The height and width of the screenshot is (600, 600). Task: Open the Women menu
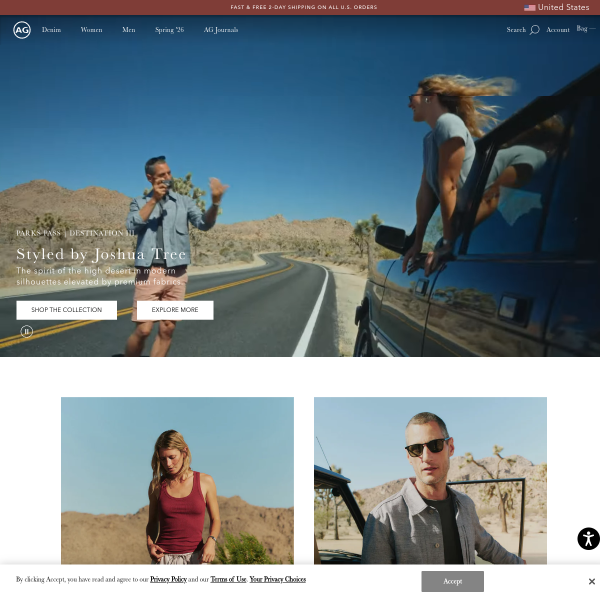coord(91,30)
